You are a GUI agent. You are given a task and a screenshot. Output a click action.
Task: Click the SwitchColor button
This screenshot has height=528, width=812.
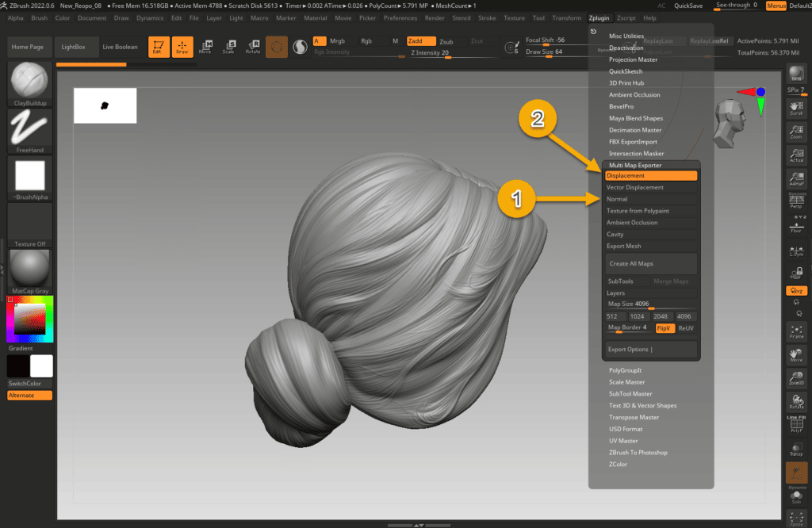click(x=29, y=384)
